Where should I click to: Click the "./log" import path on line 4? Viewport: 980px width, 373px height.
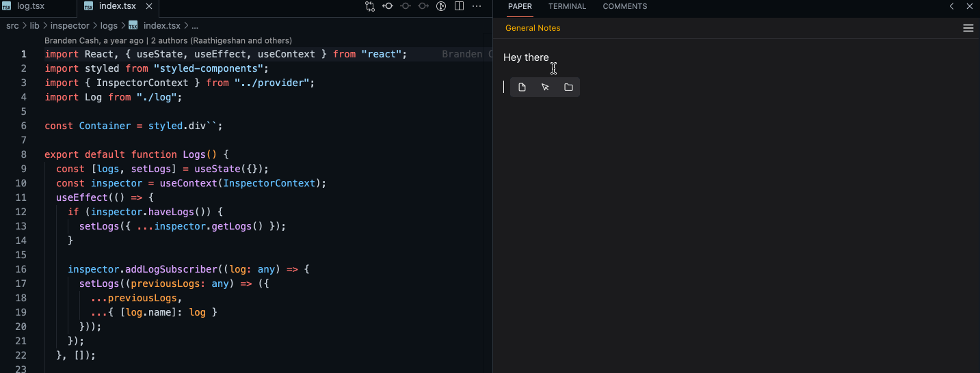(x=157, y=97)
